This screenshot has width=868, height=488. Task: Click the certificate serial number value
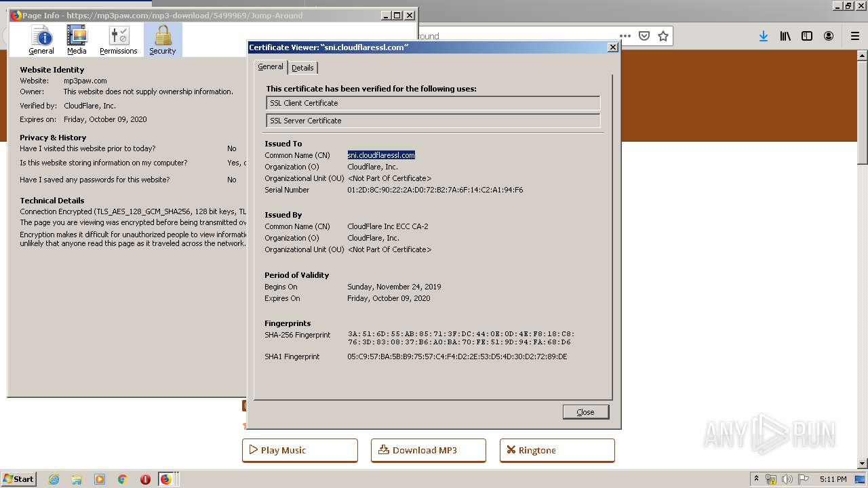click(435, 190)
